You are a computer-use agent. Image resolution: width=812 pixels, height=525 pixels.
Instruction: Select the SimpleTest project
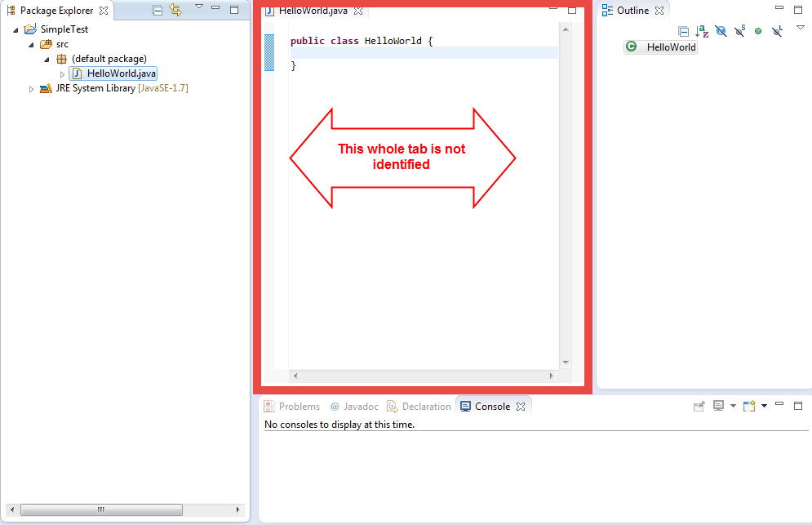click(64, 29)
